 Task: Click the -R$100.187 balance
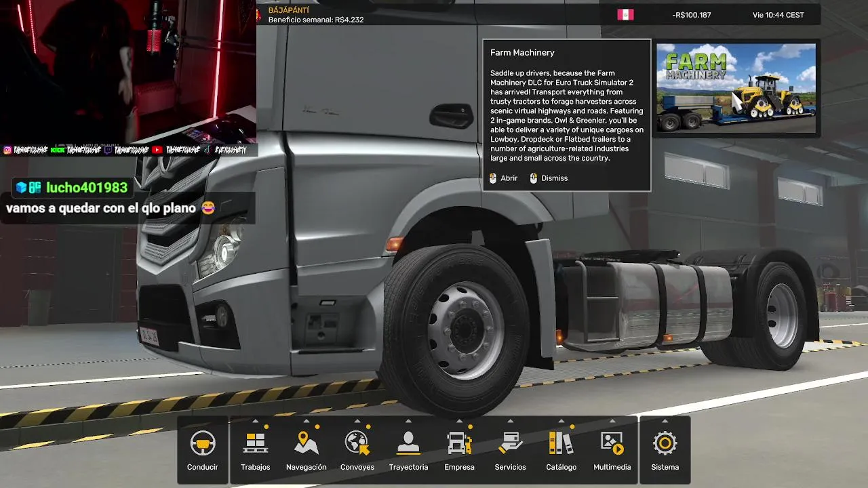(692, 15)
